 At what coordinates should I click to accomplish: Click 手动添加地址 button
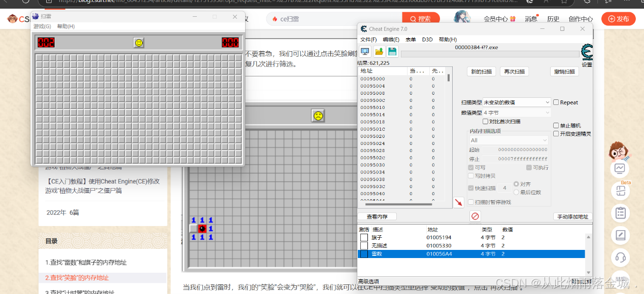(572, 216)
